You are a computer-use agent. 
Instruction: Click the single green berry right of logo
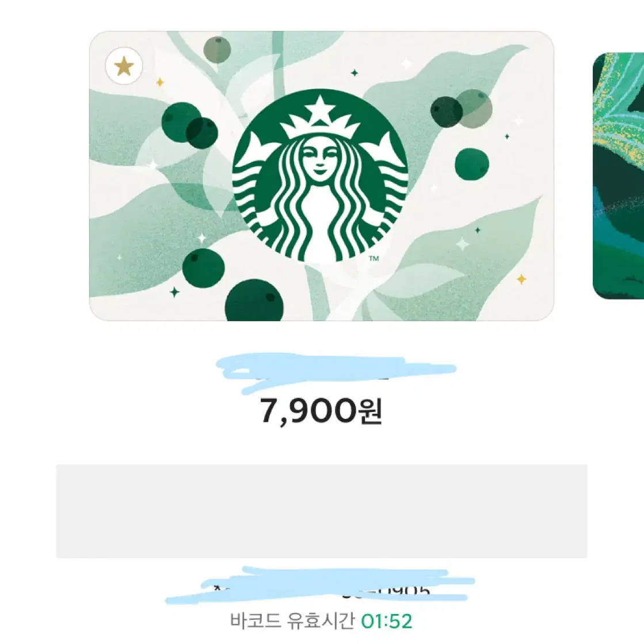click(x=472, y=164)
